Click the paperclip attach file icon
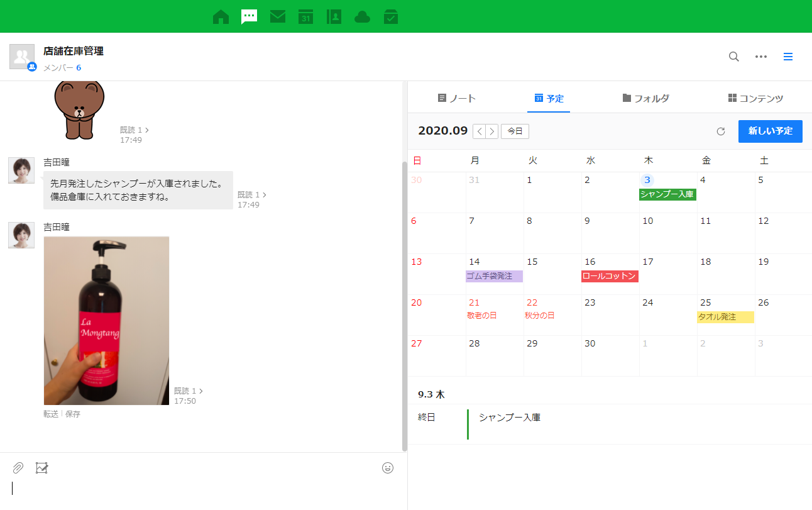This screenshot has width=812, height=510. pyautogui.click(x=18, y=468)
